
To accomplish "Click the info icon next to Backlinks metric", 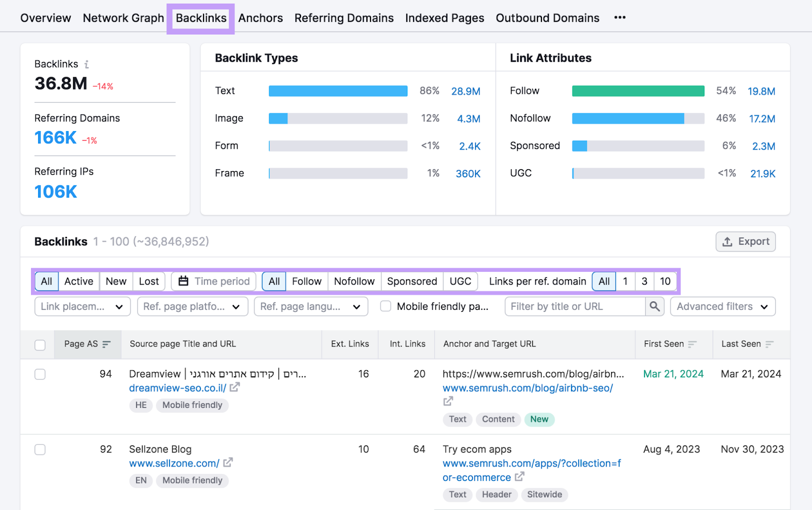I will pos(87,63).
